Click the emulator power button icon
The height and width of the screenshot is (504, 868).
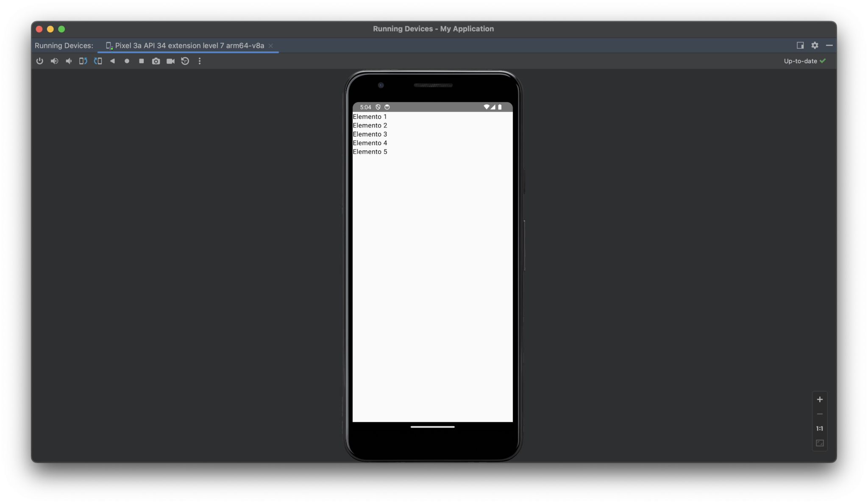pyautogui.click(x=39, y=61)
